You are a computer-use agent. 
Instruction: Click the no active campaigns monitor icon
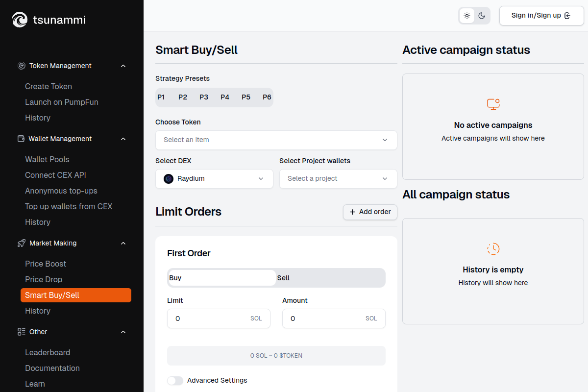(x=493, y=104)
